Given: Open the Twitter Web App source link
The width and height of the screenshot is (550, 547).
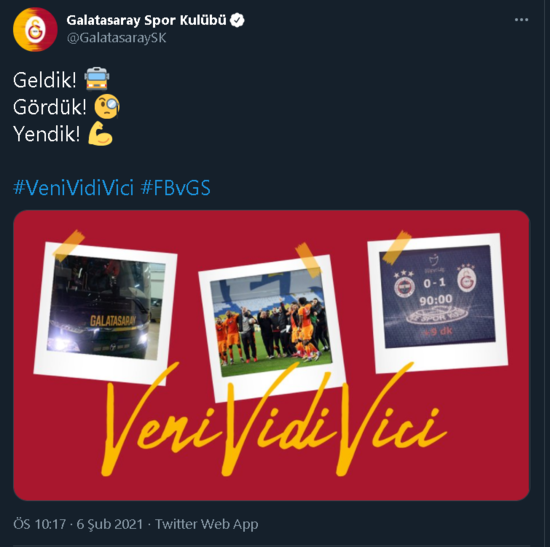Looking at the screenshot, I should (207, 524).
